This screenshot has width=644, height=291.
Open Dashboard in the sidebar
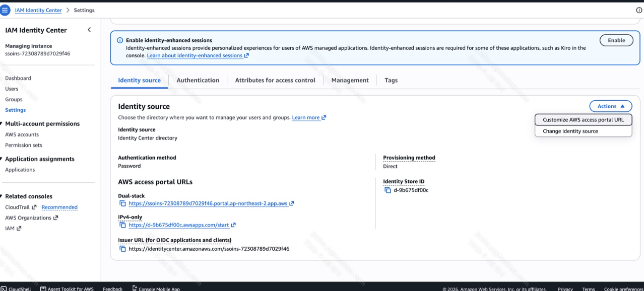pos(18,78)
